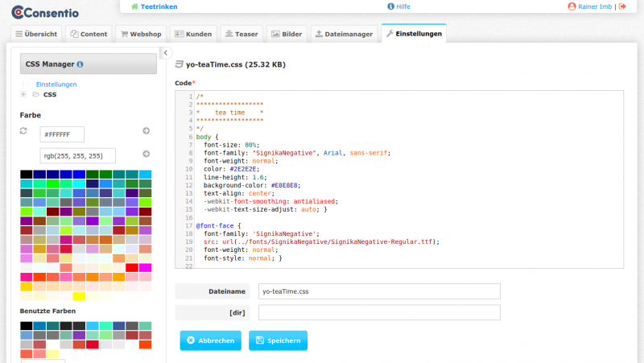Click into the [dir] text field
The image size is (644, 363).
[x=378, y=312]
